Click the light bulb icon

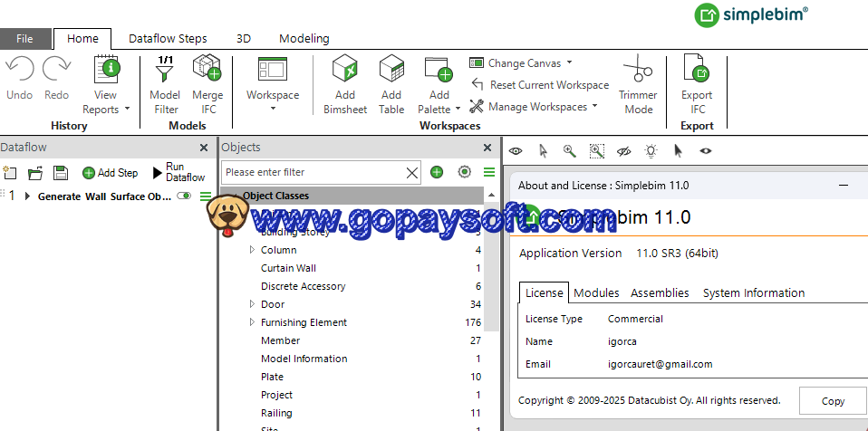coord(651,150)
